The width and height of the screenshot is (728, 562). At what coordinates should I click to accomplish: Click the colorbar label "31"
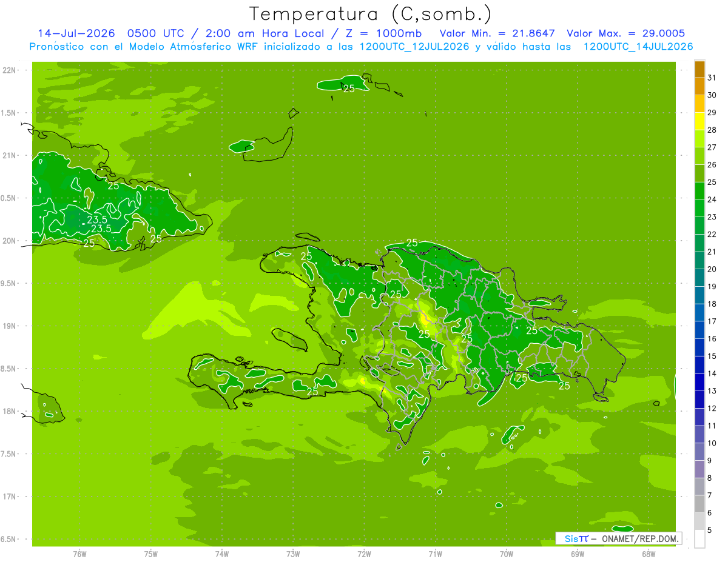(712, 77)
